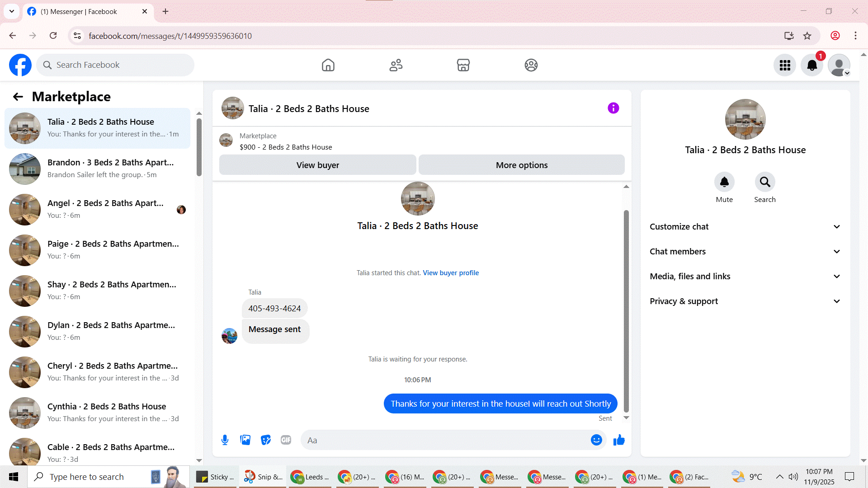This screenshot has height=488, width=868.
Task: Open the View buyer profile link
Action: [x=451, y=273]
